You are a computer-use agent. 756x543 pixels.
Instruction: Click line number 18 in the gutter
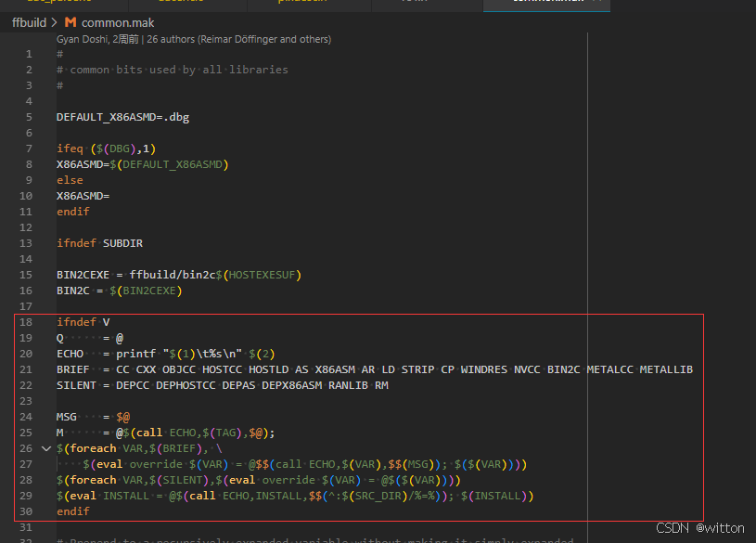pos(26,322)
